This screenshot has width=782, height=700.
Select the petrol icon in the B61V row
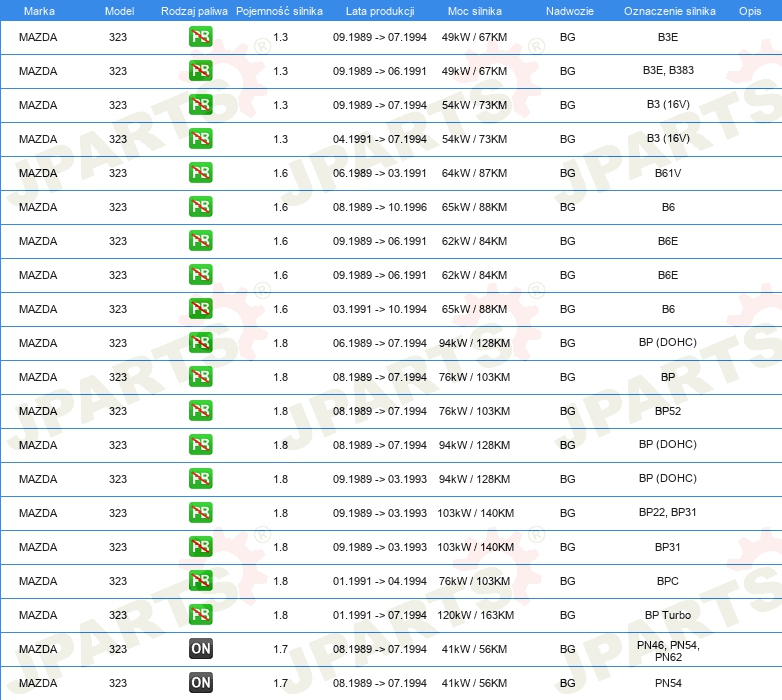point(200,173)
